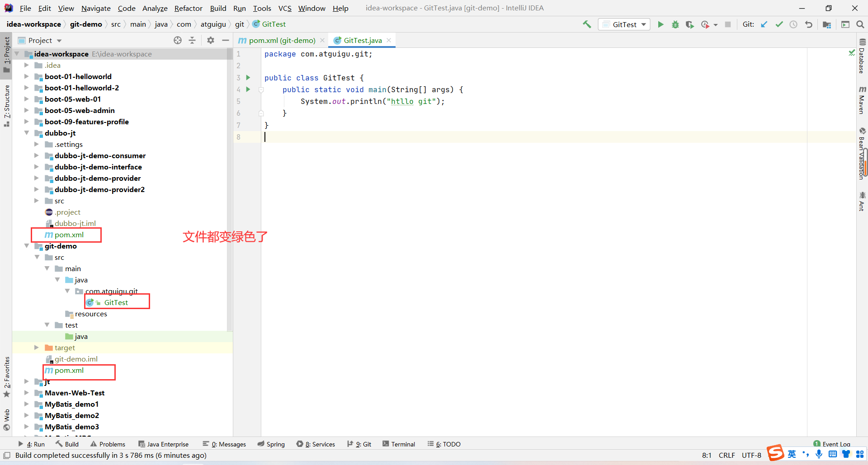Click the UTF-8 encoding status entry

click(751, 455)
